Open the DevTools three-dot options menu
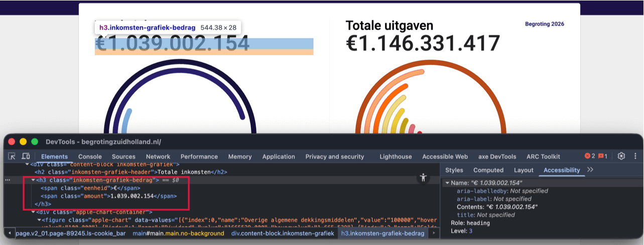This screenshot has height=245, width=644. 635,156
